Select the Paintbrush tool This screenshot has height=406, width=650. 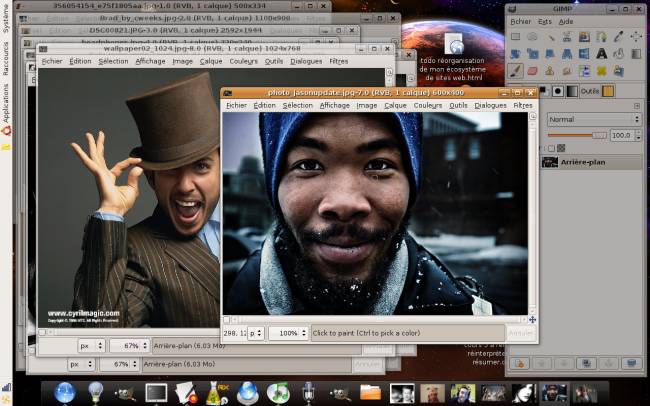click(x=516, y=70)
